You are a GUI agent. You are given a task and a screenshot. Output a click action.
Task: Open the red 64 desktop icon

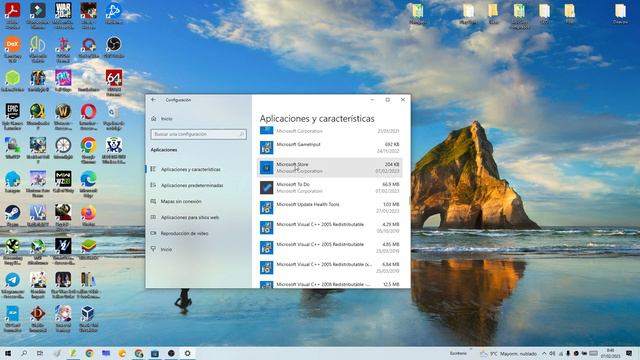click(113, 78)
